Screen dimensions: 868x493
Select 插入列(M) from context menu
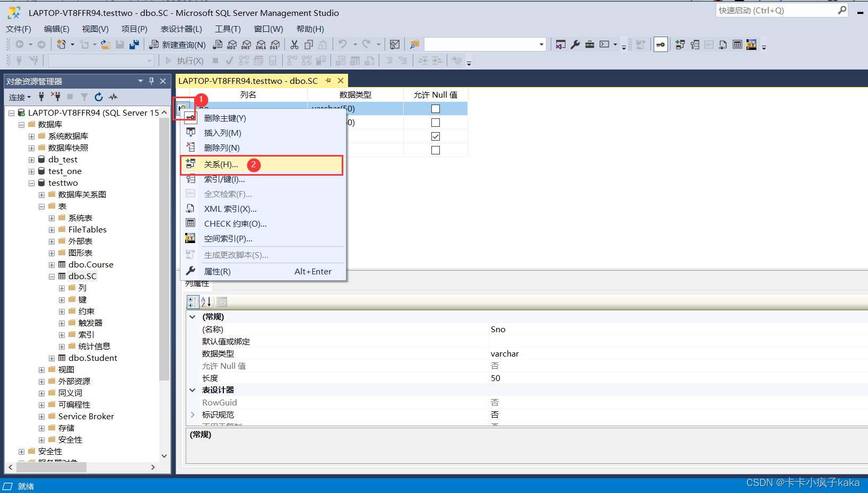point(262,133)
